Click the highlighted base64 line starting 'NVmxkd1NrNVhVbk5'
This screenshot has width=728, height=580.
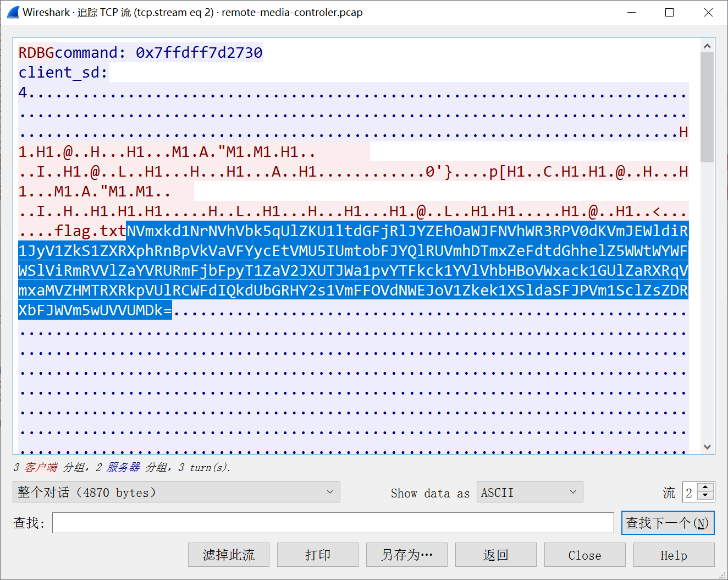pyautogui.click(x=407, y=231)
